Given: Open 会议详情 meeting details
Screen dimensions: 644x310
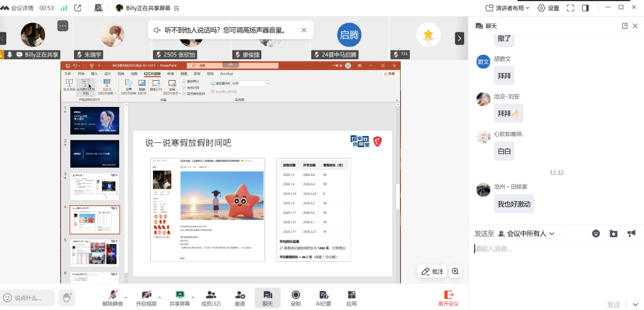Looking at the screenshot, I should click(x=18, y=8).
